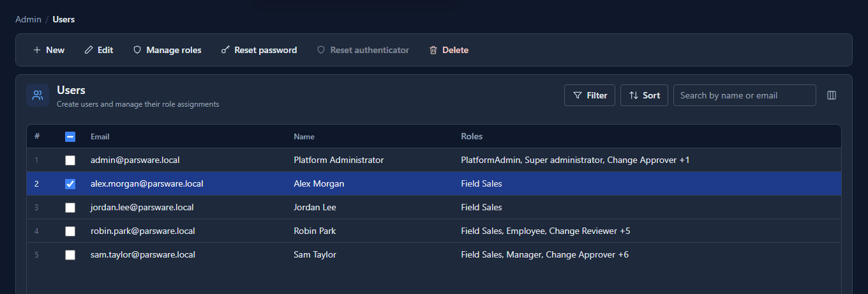Click the name Platform Administrator

point(339,160)
